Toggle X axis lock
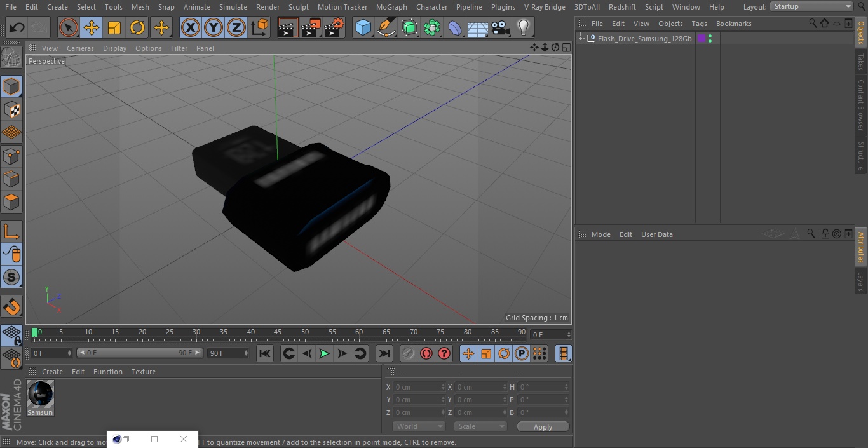Image resolution: width=868 pixels, height=448 pixels. 191,27
